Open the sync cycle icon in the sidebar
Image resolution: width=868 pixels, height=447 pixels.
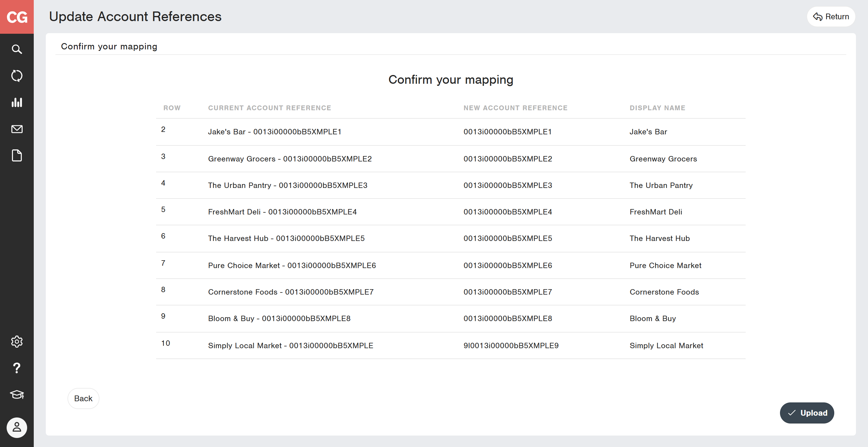tap(17, 76)
